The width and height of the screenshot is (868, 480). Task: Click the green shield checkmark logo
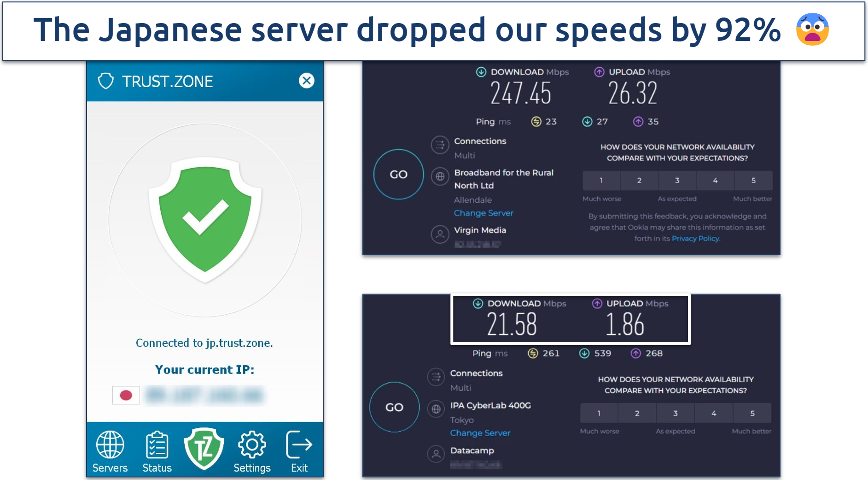click(x=204, y=219)
